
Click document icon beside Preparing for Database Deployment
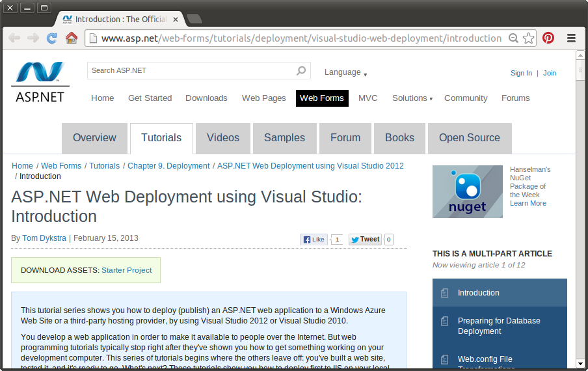coord(444,321)
